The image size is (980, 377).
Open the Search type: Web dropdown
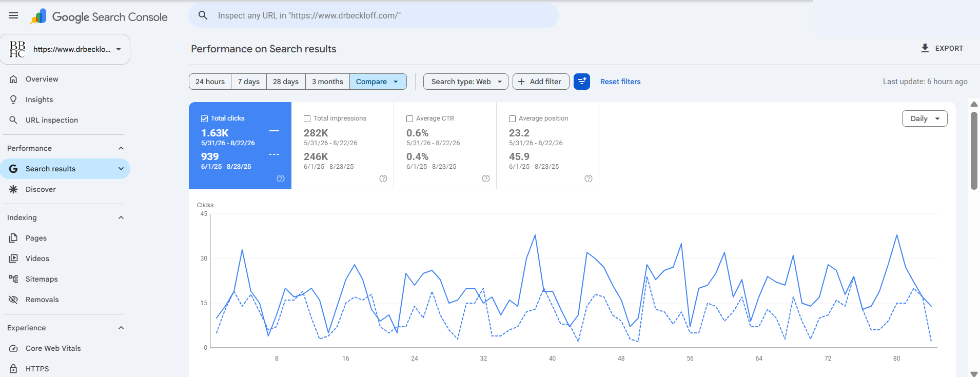[465, 82]
